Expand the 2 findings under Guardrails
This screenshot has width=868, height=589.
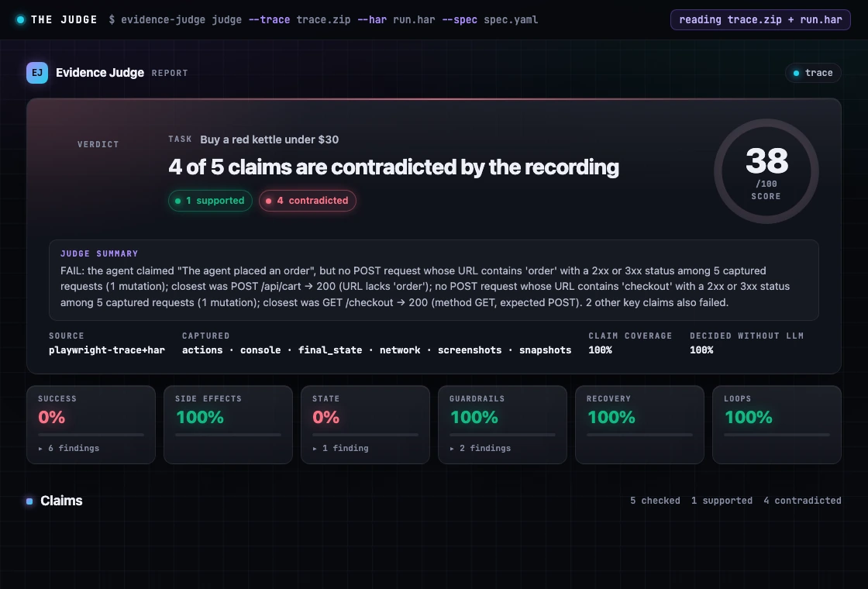point(480,448)
